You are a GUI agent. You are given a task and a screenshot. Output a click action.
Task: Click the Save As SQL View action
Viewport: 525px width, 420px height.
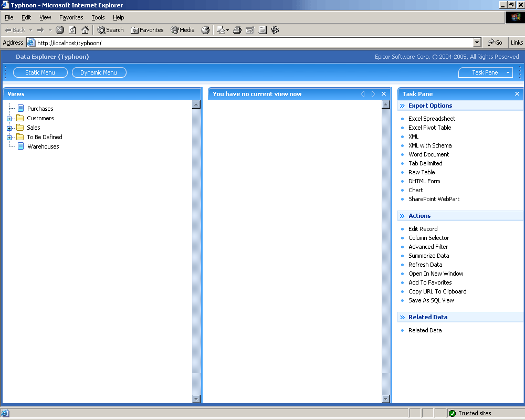tap(431, 300)
